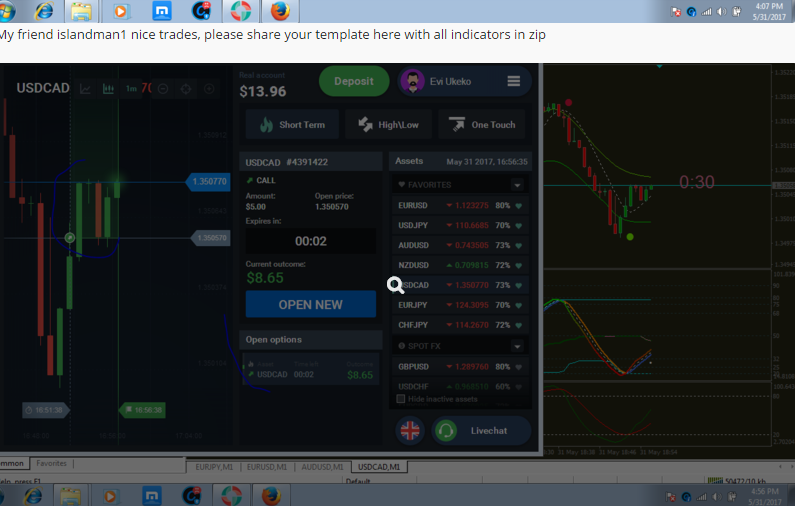795x506 pixels.
Task: Open Firefox in the 4:07 PM taskbar
Action: 280,11
